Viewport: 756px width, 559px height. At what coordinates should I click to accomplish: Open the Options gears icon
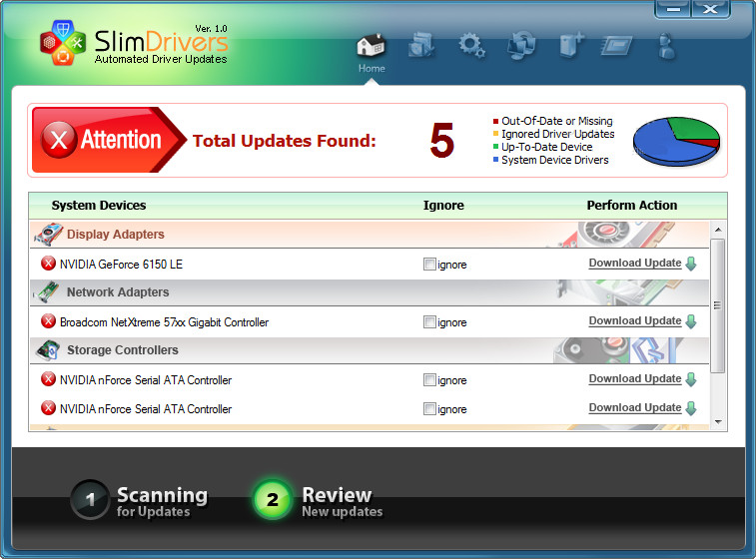tap(471, 46)
